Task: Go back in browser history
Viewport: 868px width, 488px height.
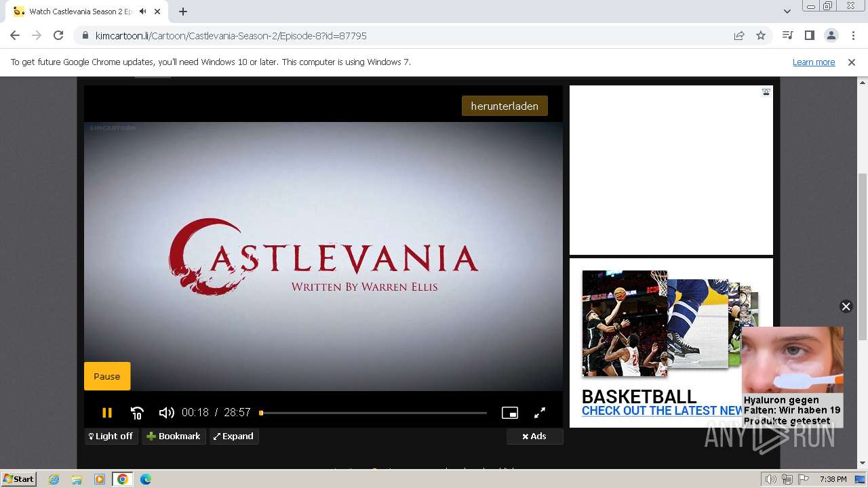Action: [x=15, y=35]
